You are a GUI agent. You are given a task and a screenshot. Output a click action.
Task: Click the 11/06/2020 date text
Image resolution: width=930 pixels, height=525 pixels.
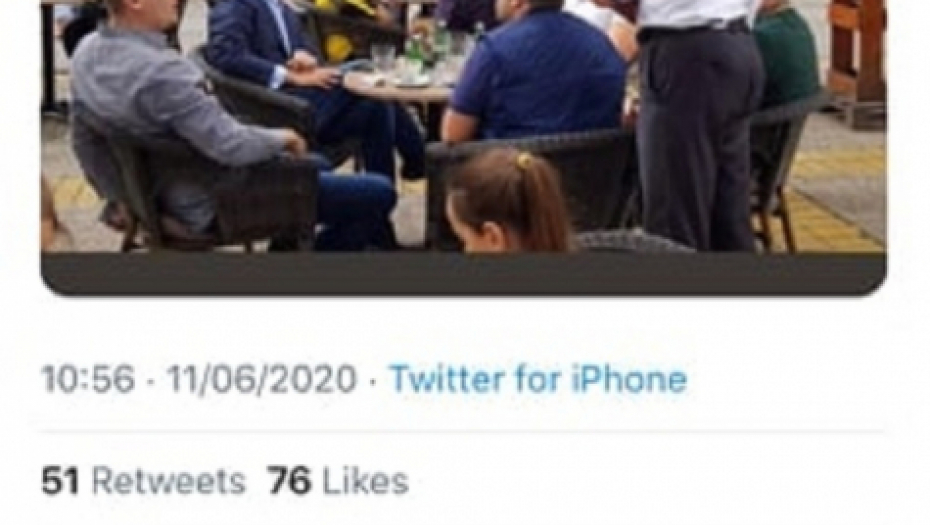coord(262,378)
